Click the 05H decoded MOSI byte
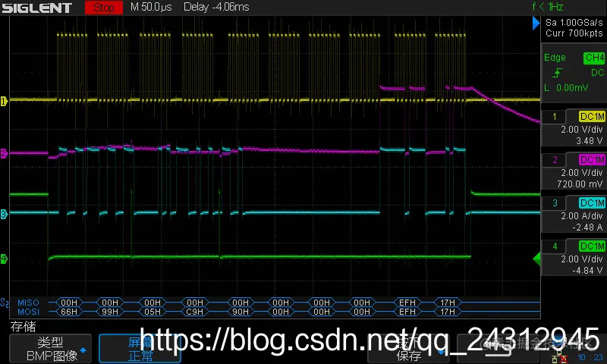The width and height of the screenshot is (607, 364). click(x=153, y=312)
